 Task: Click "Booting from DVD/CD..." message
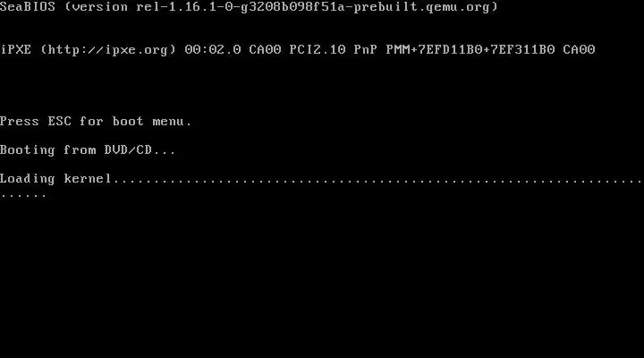coord(88,150)
